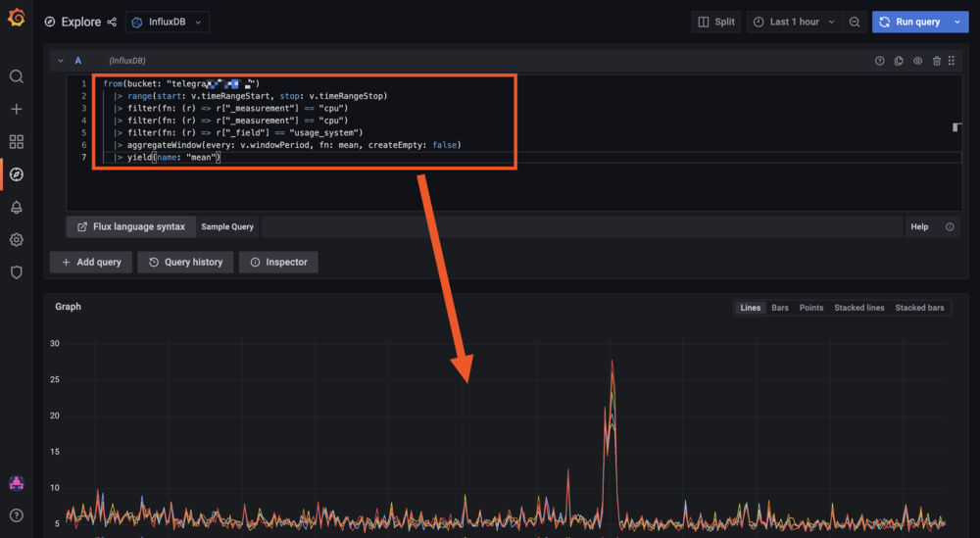Image resolution: width=980 pixels, height=538 pixels.
Task: Toggle query A visibility with eye icon
Action: (918, 61)
